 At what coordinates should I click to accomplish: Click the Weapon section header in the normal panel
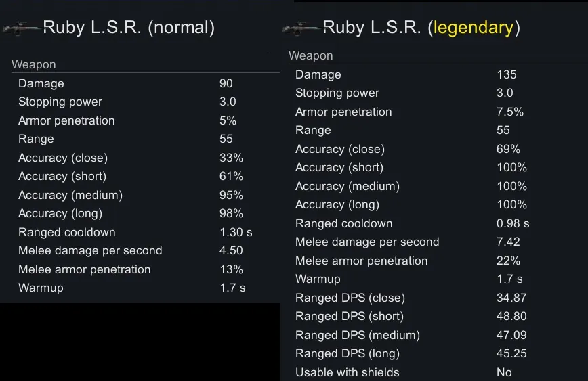pyautogui.click(x=34, y=65)
